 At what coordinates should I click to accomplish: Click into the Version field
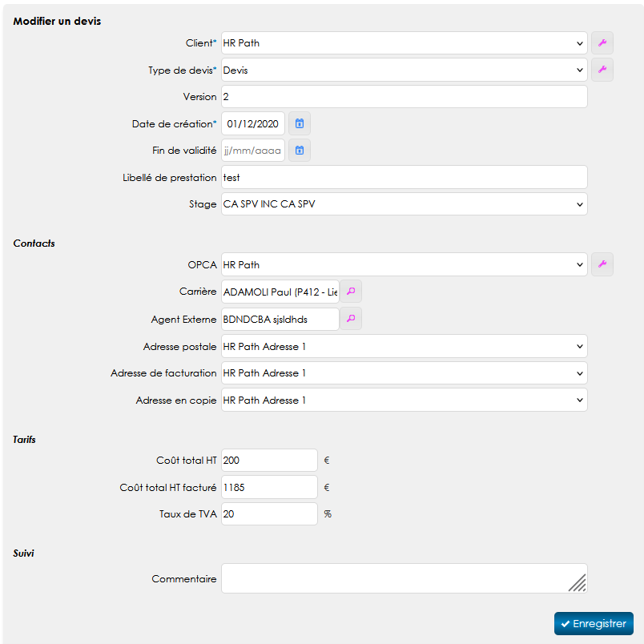tap(404, 97)
